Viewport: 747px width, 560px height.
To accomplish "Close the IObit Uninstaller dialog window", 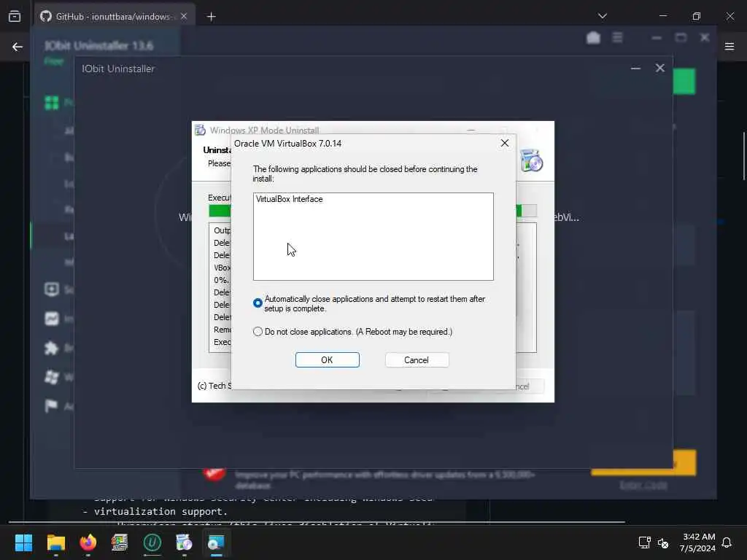I will (659, 68).
